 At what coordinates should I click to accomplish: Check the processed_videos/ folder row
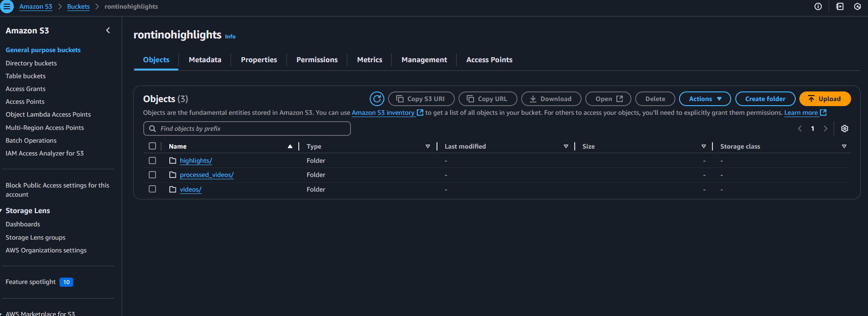coord(152,175)
